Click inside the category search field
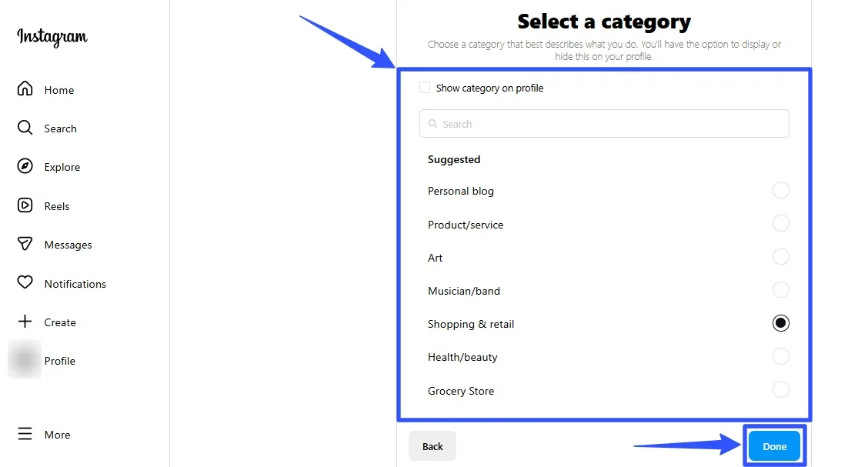The width and height of the screenshot is (868, 467). 604,124
